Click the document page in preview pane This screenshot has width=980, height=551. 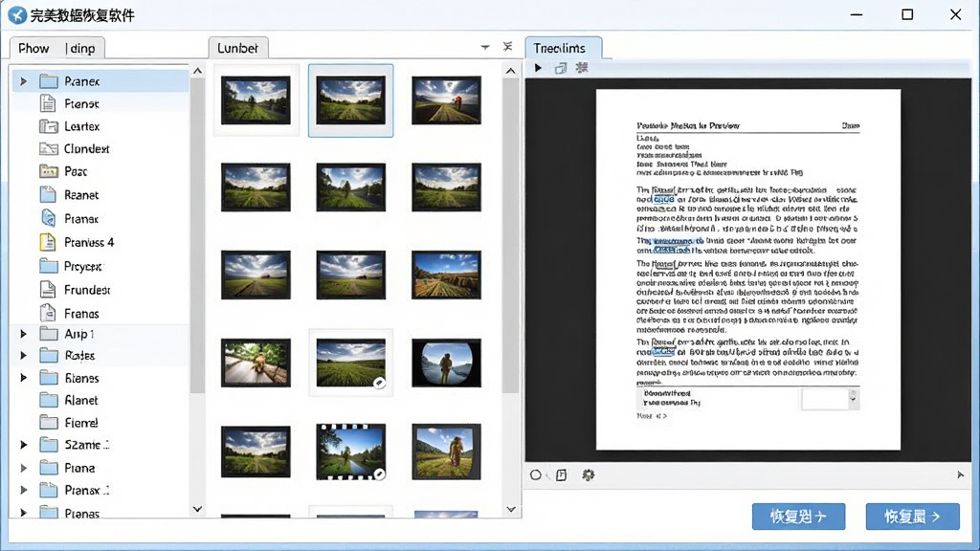[x=748, y=269]
